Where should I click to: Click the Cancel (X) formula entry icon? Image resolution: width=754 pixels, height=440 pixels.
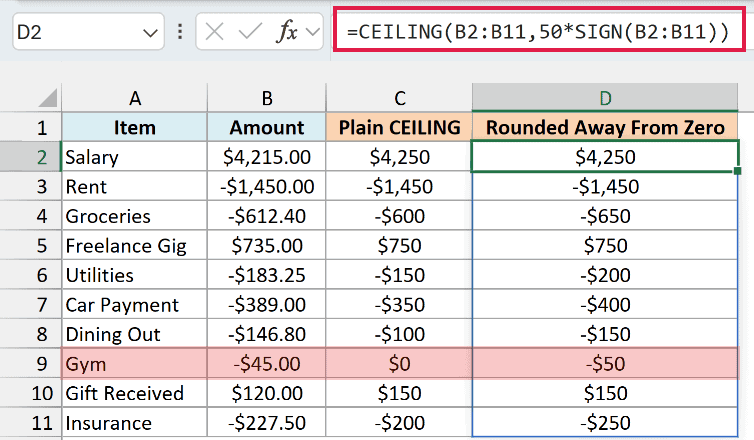[214, 32]
